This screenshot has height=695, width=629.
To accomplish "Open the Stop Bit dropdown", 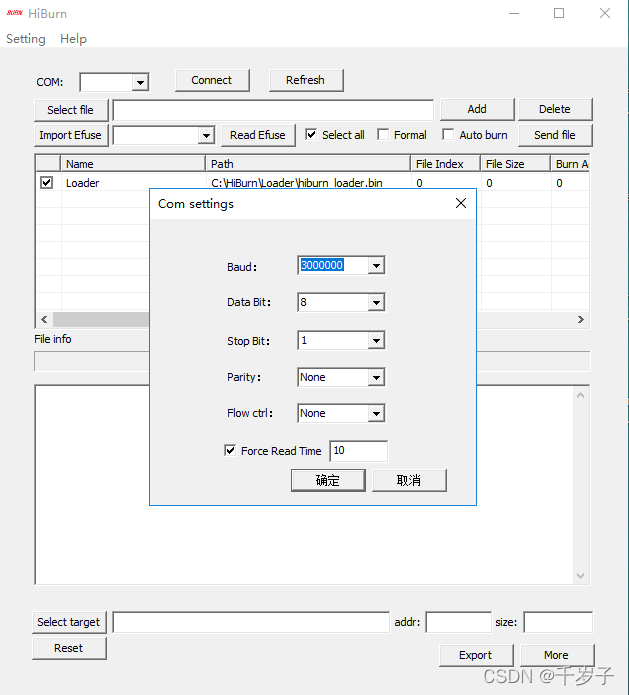I will (376, 341).
